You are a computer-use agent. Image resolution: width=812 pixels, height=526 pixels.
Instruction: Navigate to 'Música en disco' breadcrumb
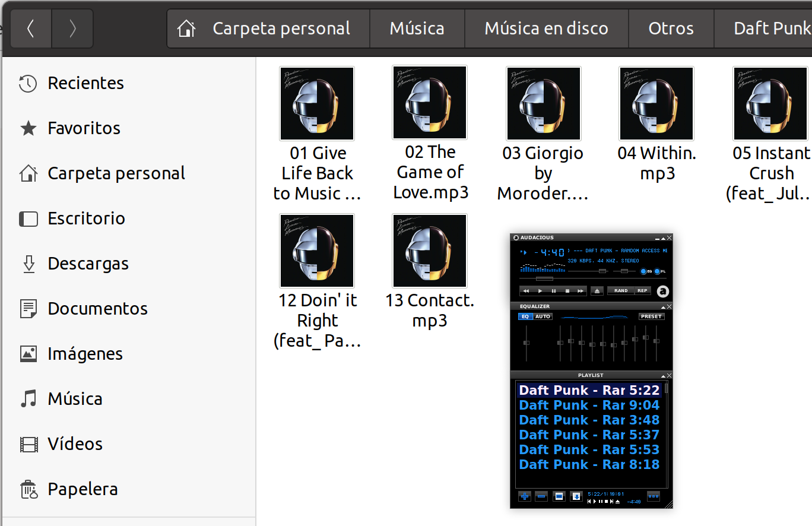pyautogui.click(x=546, y=28)
